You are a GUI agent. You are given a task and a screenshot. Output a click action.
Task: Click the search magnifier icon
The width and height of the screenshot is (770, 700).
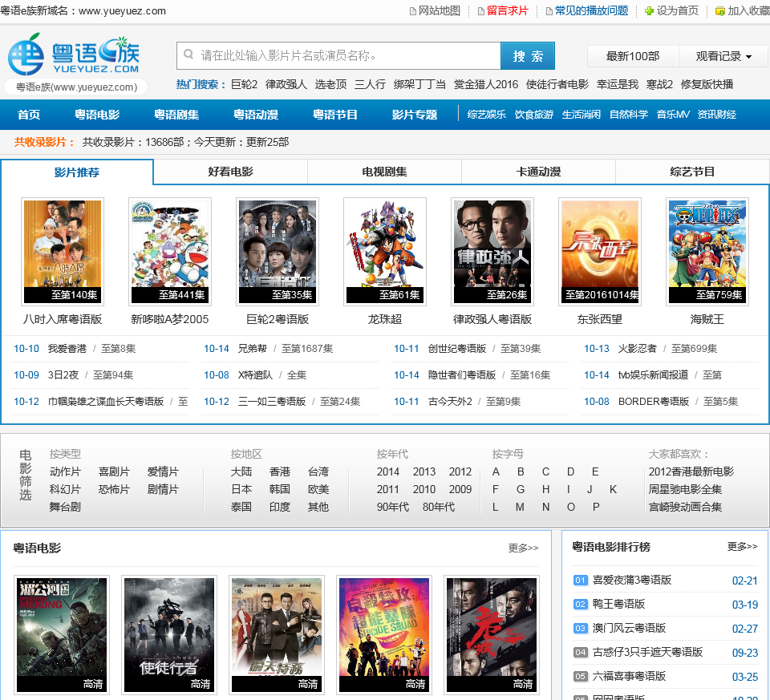188,55
